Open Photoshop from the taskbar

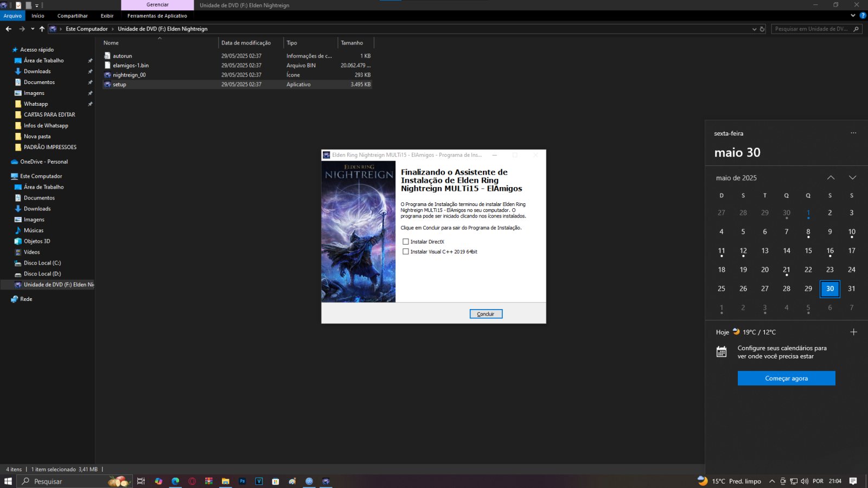coord(242,481)
